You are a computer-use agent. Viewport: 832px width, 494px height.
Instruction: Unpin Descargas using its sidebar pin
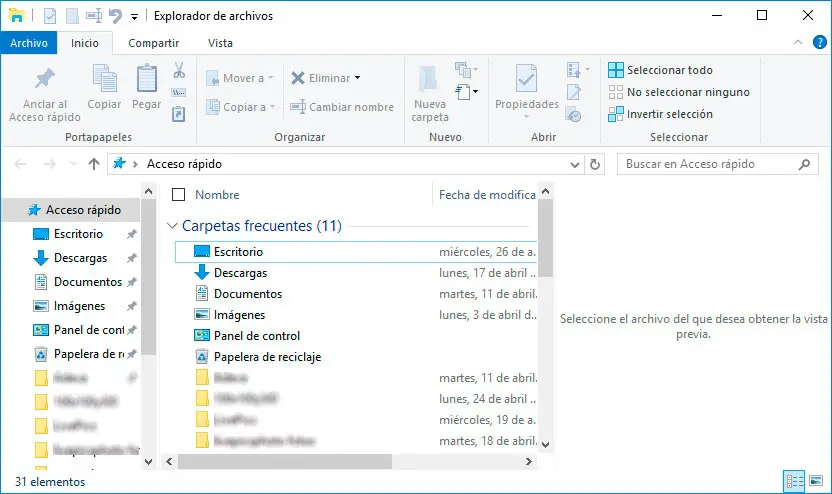pos(132,258)
